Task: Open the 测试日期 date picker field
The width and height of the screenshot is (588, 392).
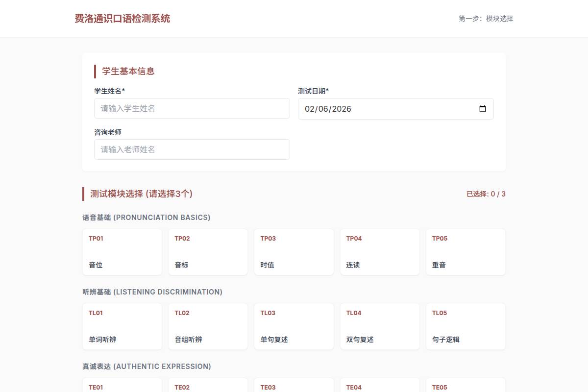Action: click(387, 108)
